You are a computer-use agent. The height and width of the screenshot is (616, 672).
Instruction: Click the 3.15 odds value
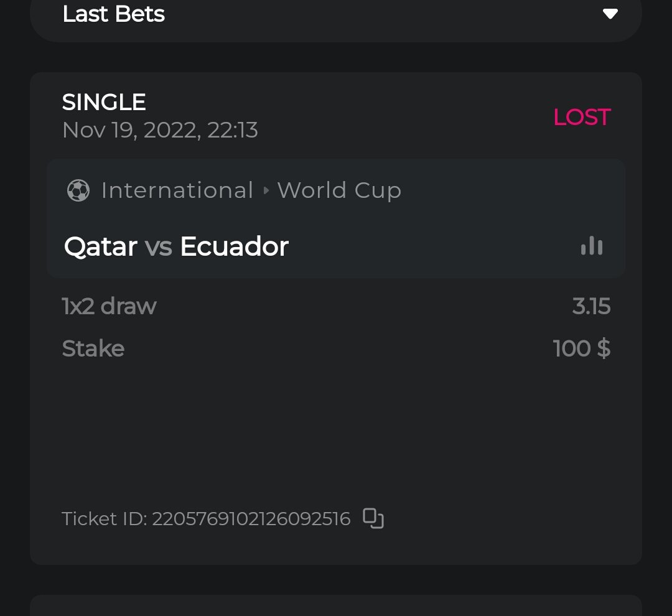591,306
